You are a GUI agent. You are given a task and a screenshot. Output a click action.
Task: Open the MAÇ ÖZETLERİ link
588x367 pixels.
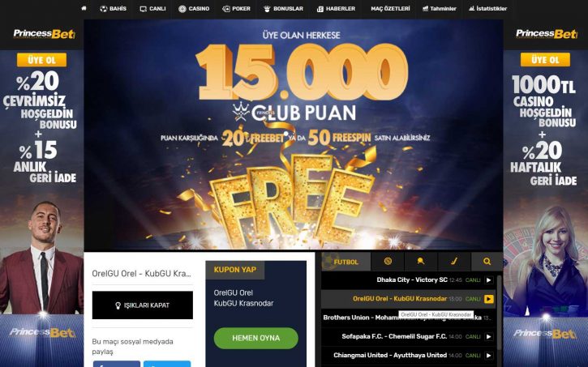coord(390,9)
